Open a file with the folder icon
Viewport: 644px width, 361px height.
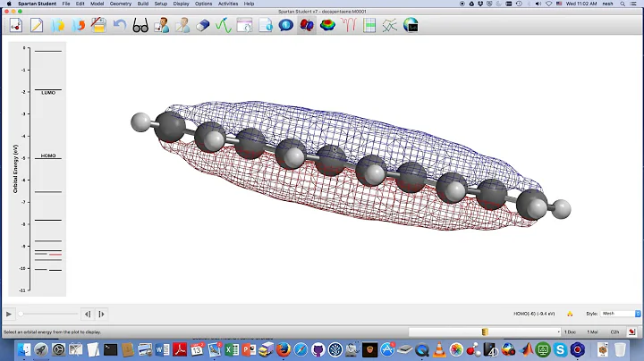57,25
